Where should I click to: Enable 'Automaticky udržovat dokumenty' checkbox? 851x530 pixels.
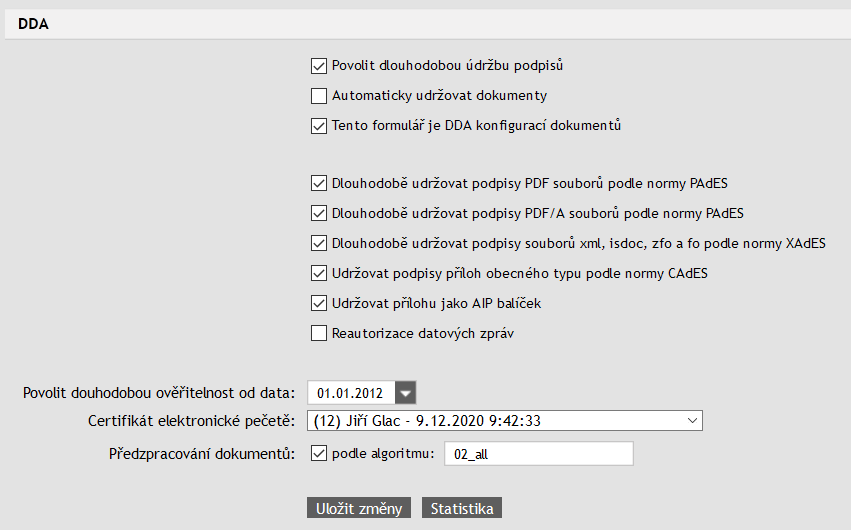point(319,97)
